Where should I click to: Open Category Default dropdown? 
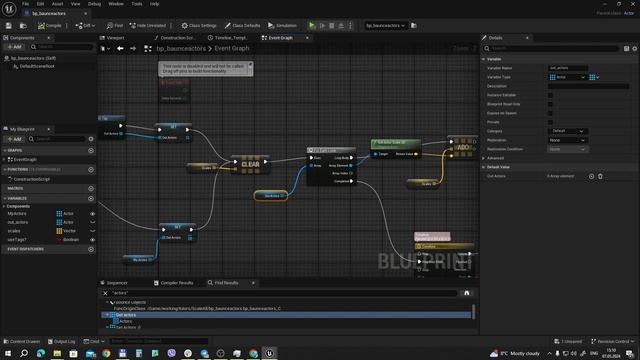pyautogui.click(x=567, y=131)
